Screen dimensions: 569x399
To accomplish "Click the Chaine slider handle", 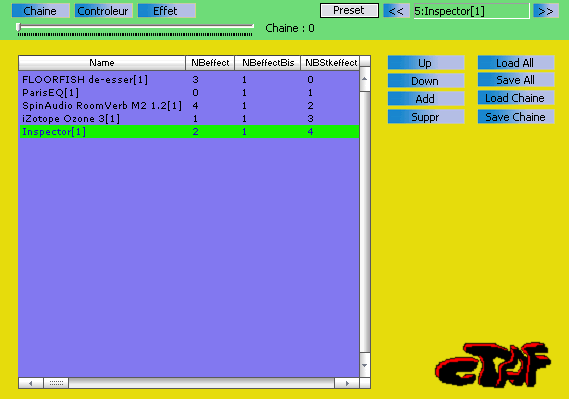I will pyautogui.click(x=19, y=27).
